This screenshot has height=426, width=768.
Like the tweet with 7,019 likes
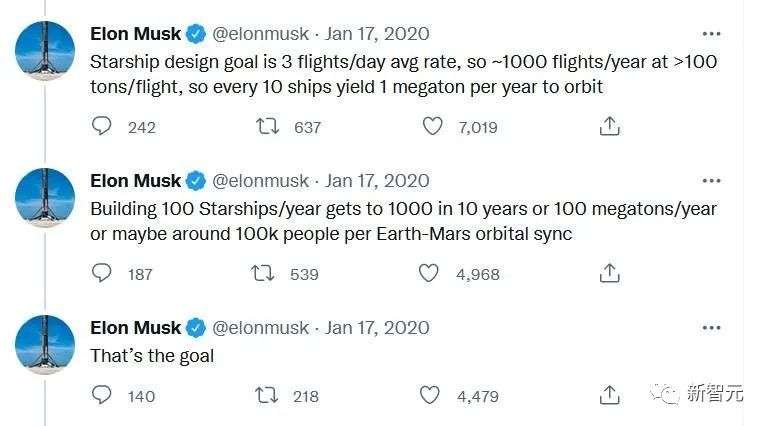pos(431,126)
